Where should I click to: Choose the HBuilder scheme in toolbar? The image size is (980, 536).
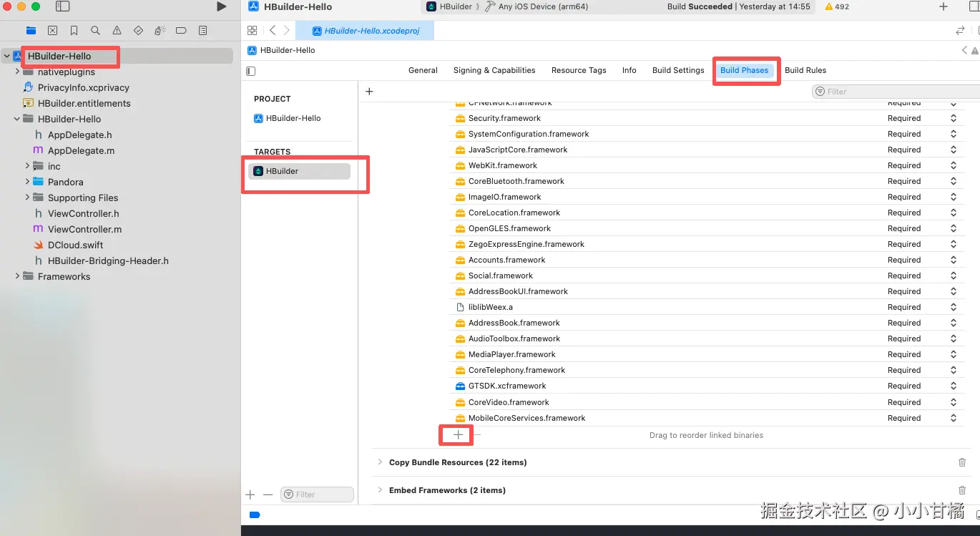(449, 6)
